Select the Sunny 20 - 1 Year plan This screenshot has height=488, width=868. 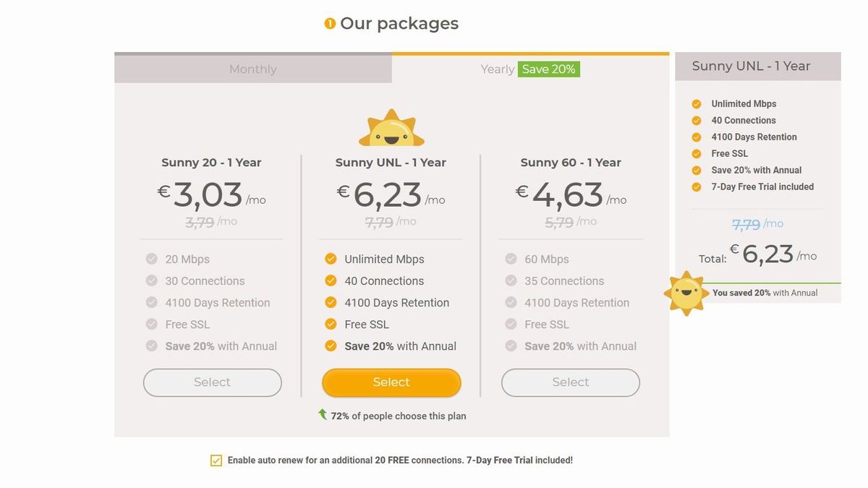point(212,382)
